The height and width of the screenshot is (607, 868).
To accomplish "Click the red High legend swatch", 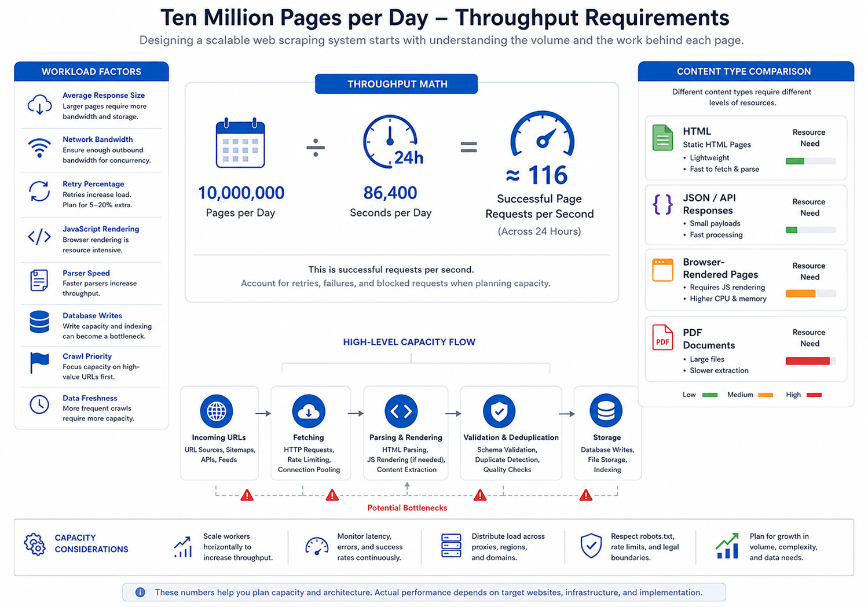I will tap(814, 395).
